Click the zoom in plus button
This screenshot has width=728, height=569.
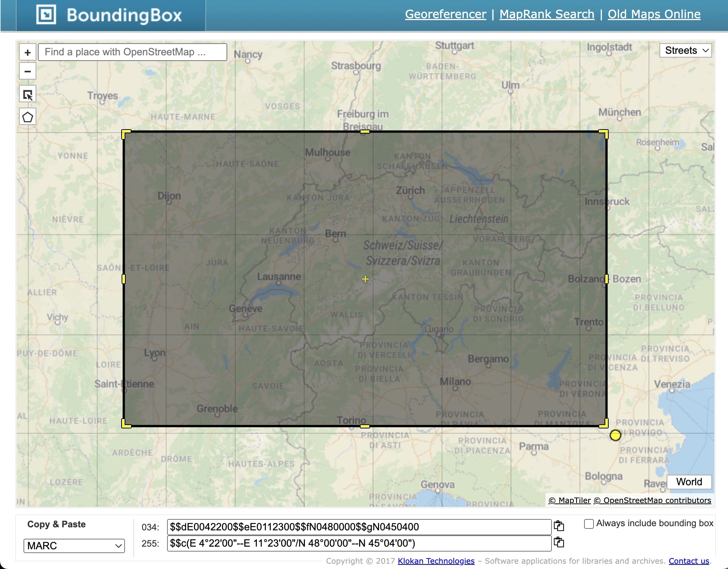28,52
